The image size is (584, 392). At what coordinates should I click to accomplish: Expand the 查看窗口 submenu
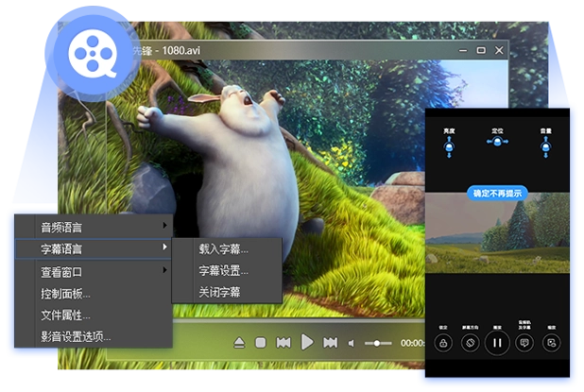click(x=165, y=271)
